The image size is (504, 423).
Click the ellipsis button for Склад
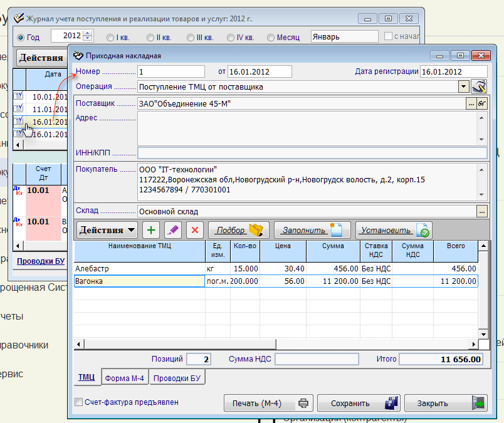click(482, 212)
